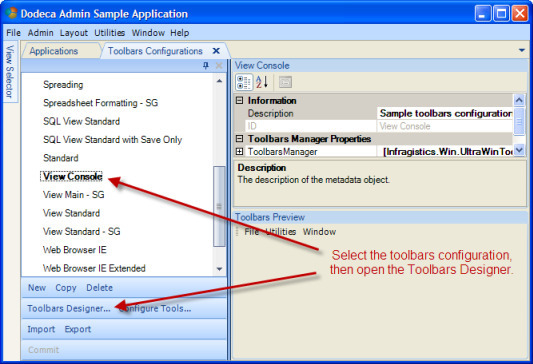The height and width of the screenshot is (364, 533).
Task: Open the Admin menu
Action: pos(40,33)
